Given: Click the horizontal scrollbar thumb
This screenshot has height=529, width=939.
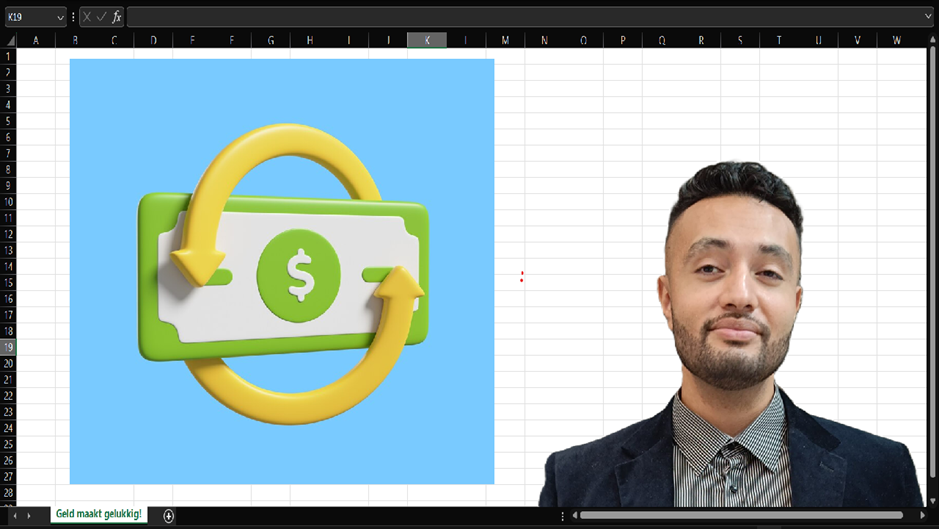Looking at the screenshot, I should (x=742, y=516).
